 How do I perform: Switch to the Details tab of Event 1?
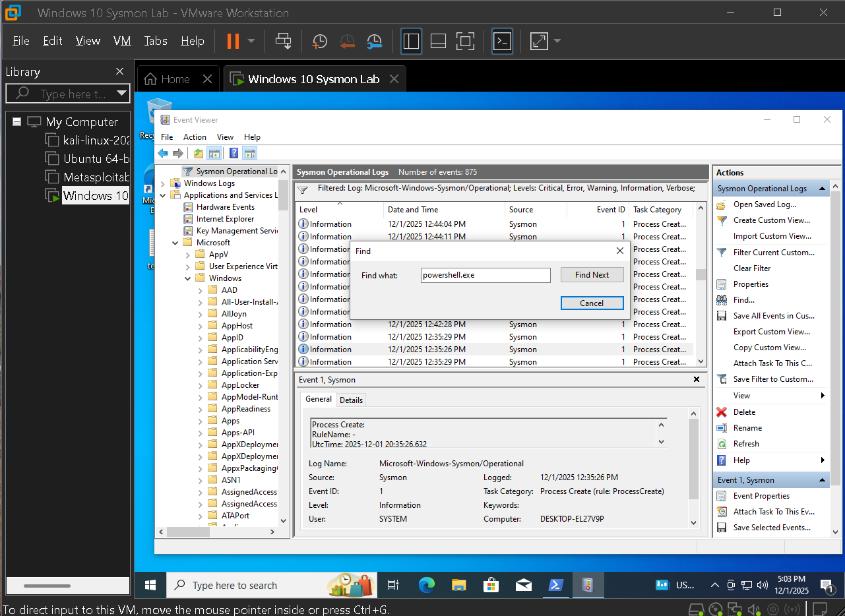pos(351,400)
